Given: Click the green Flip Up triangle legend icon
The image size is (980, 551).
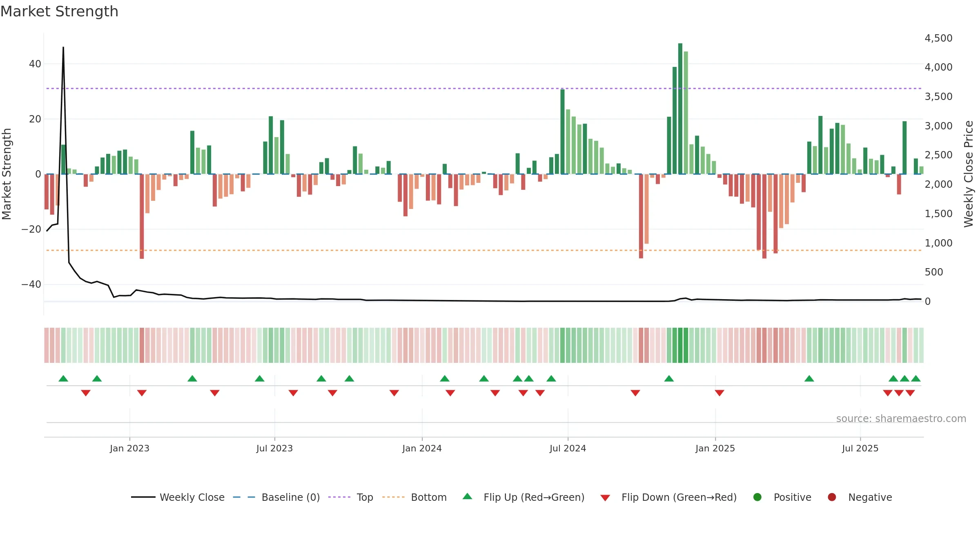Looking at the screenshot, I should pos(468,496).
